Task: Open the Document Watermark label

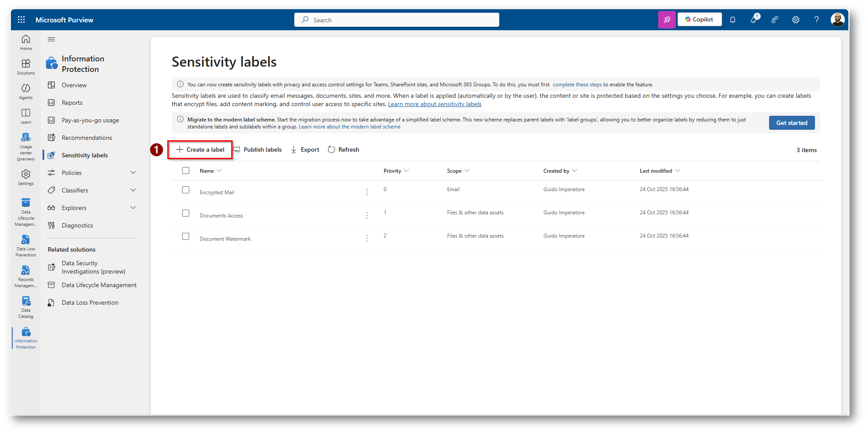Action: tap(225, 239)
